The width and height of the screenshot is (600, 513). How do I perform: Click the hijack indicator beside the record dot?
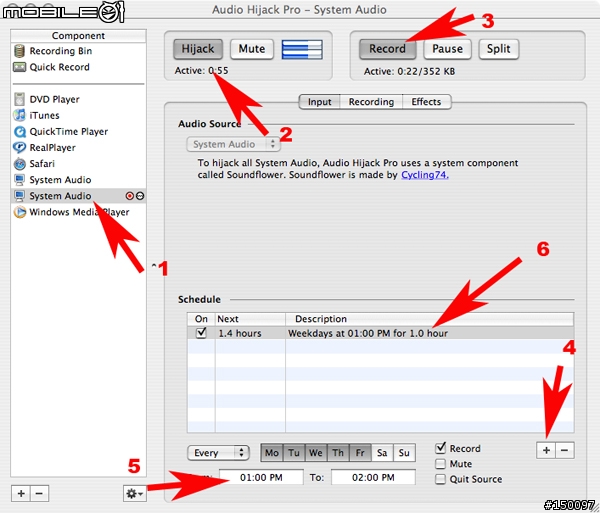click(140, 196)
